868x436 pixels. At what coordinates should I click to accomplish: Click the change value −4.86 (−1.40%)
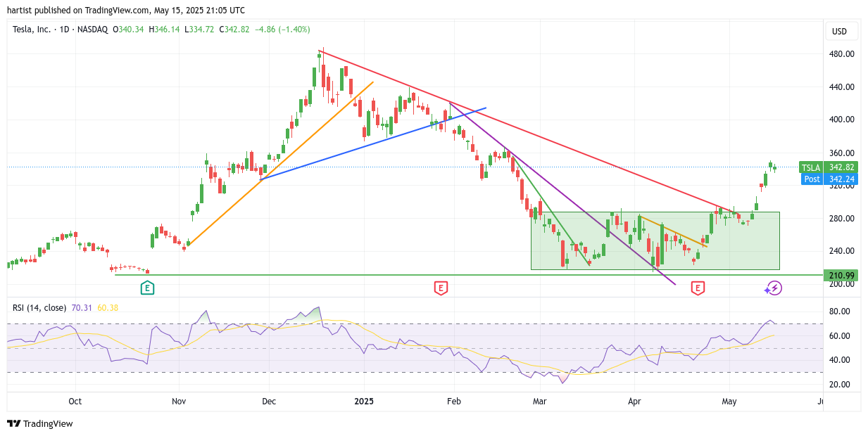tap(282, 30)
